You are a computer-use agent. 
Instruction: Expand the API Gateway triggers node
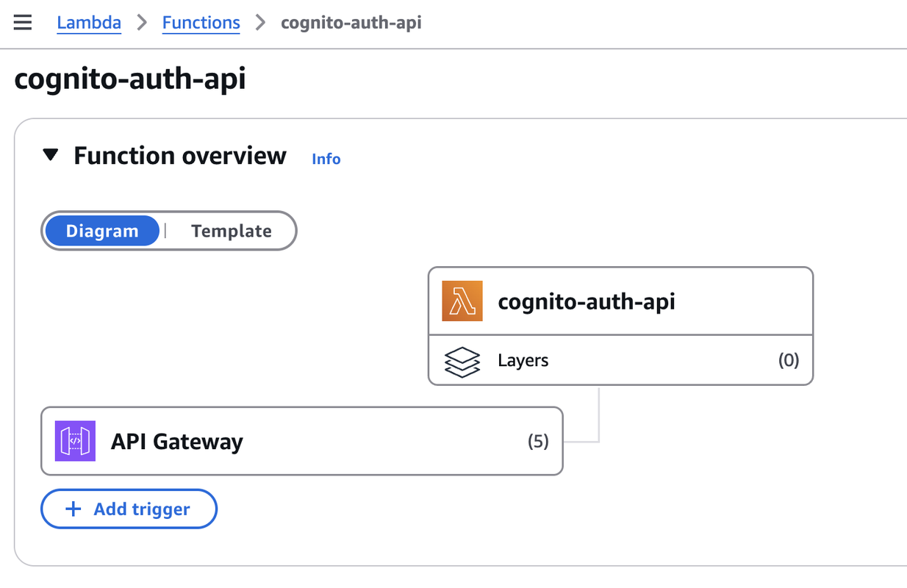pos(301,440)
